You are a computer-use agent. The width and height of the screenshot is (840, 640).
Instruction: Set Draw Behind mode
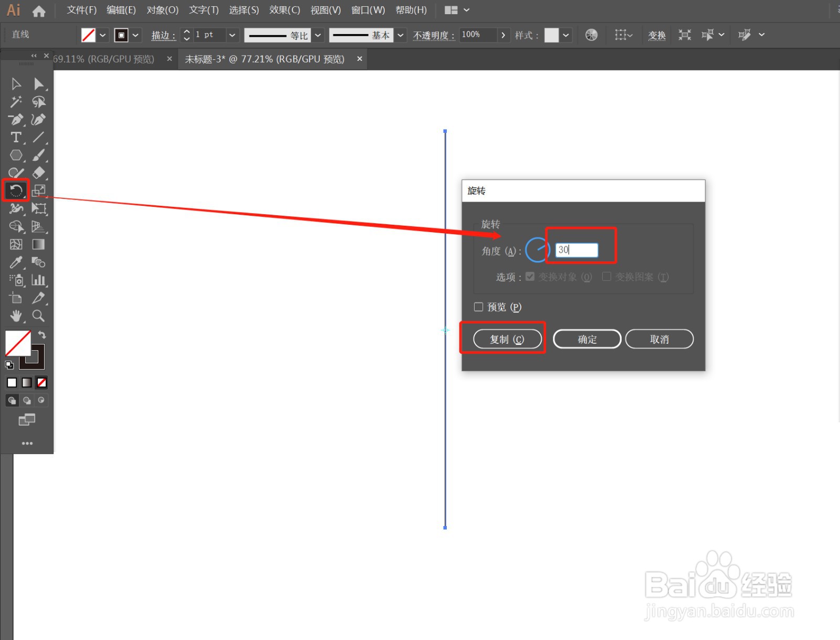tap(27, 400)
